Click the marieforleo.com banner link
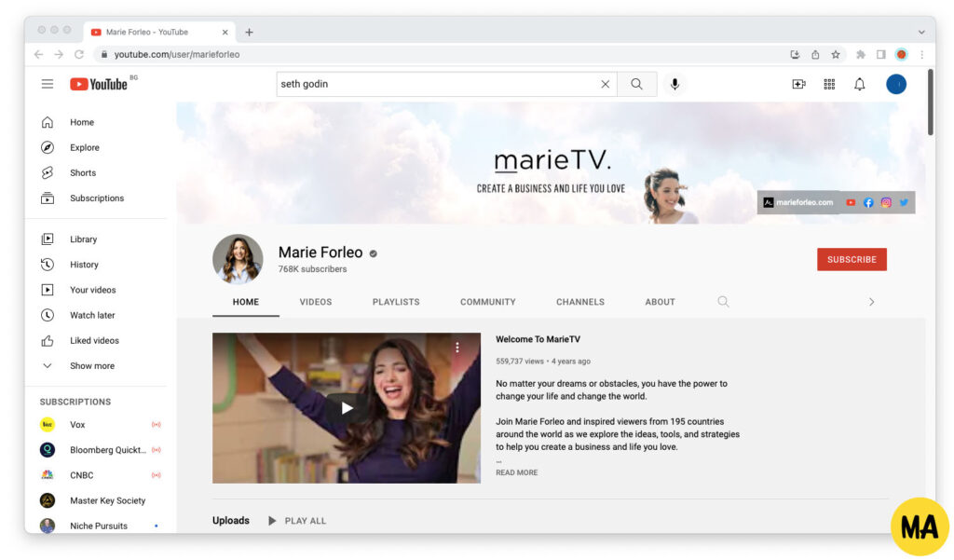The width and height of the screenshot is (954, 560). (798, 203)
